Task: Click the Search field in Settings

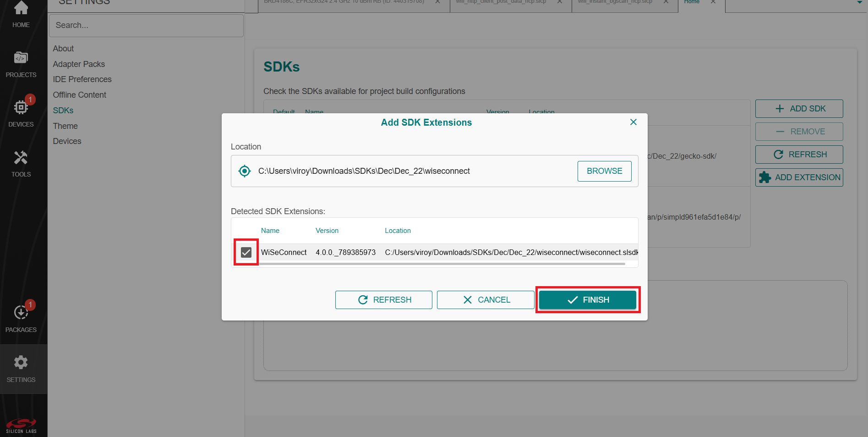Action: coord(146,25)
